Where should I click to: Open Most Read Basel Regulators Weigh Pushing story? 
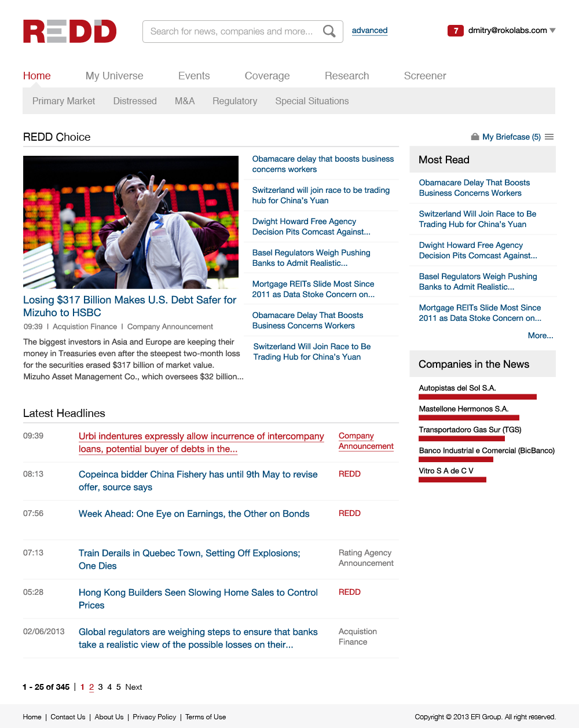coord(478,281)
